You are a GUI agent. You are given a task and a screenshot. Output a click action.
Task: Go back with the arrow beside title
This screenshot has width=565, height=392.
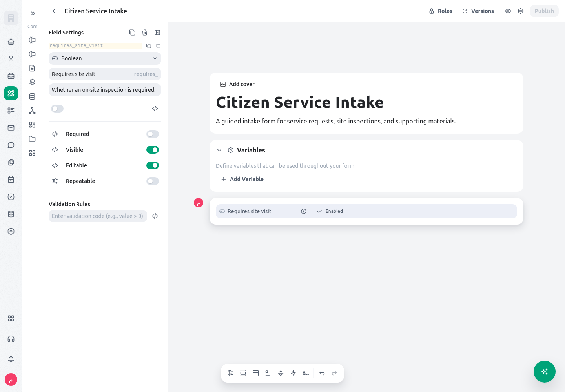[55, 11]
